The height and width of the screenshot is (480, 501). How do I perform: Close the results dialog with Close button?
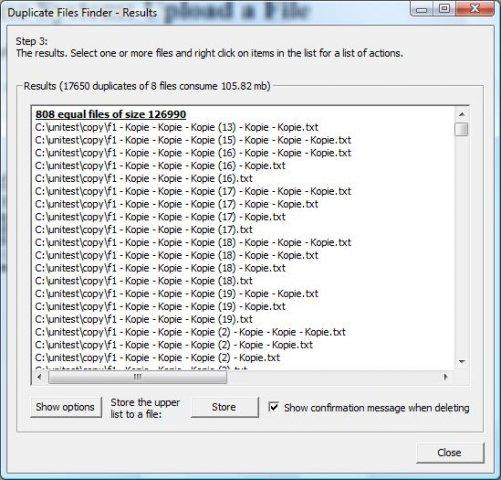450,452
